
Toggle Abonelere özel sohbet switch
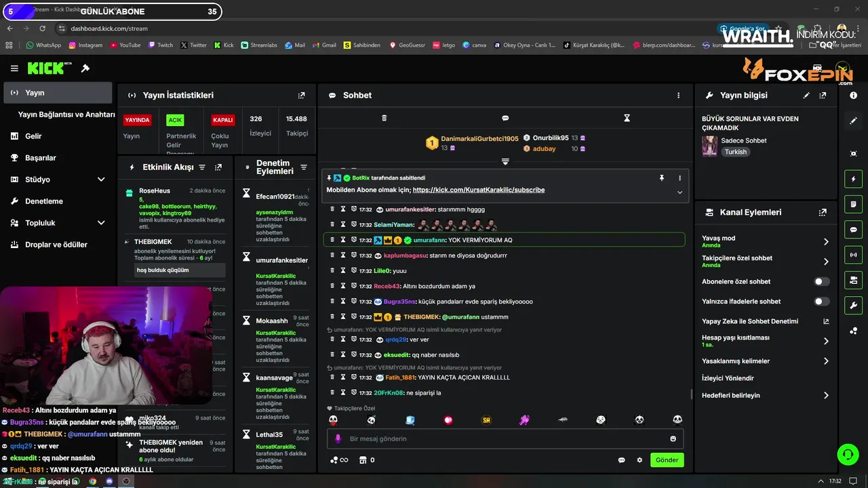821,281
